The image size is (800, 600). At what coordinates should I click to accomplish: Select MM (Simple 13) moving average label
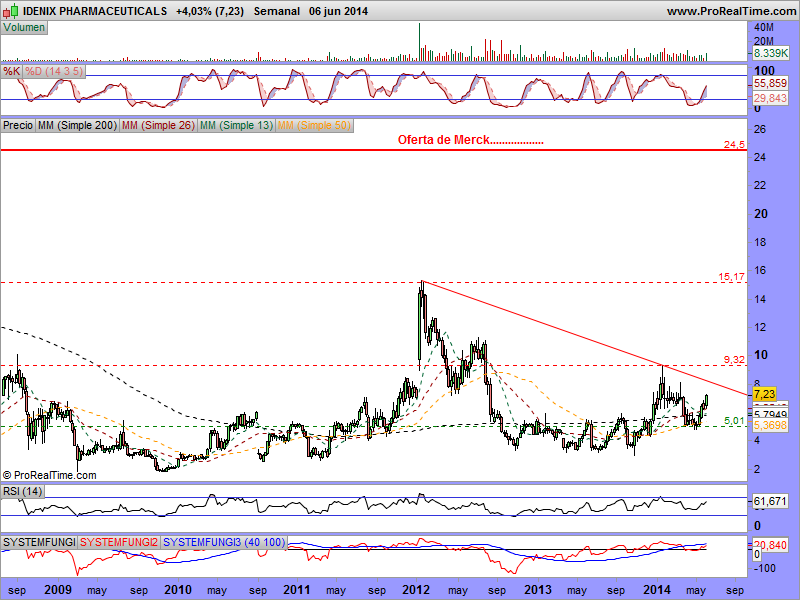(x=236, y=125)
